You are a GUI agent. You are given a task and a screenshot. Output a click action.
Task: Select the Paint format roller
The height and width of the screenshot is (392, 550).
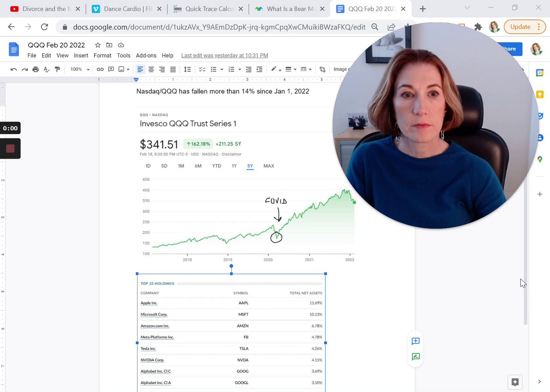tap(58, 69)
